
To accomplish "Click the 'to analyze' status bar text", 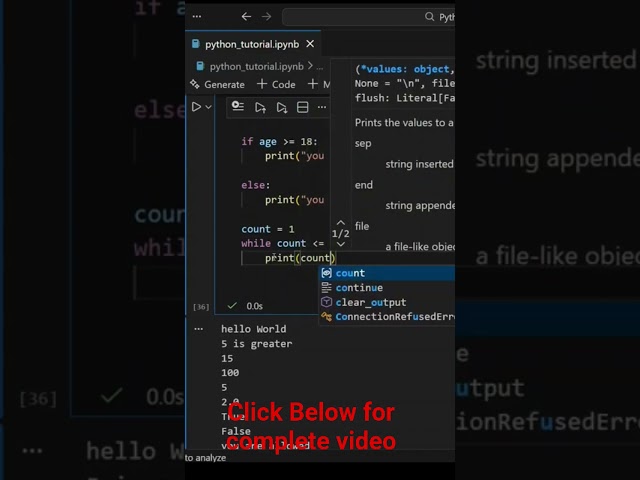I will pos(205,458).
